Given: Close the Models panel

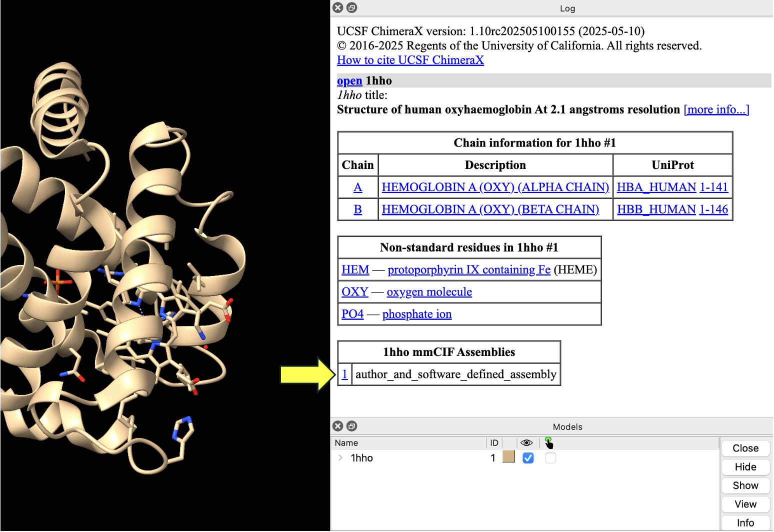Looking at the screenshot, I should click(x=338, y=426).
